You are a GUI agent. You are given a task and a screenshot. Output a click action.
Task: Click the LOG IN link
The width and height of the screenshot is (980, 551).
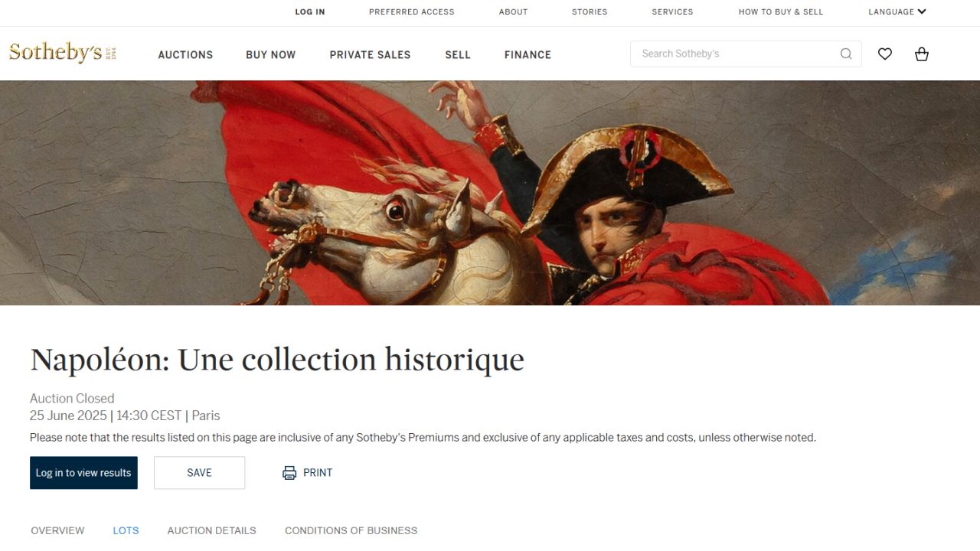[x=310, y=11]
